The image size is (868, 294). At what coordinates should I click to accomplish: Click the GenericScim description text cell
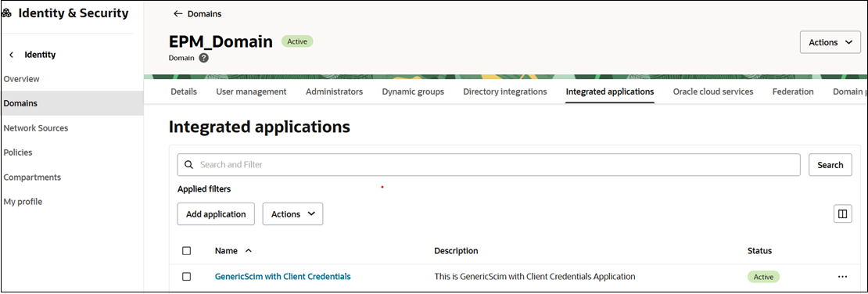[535, 276]
